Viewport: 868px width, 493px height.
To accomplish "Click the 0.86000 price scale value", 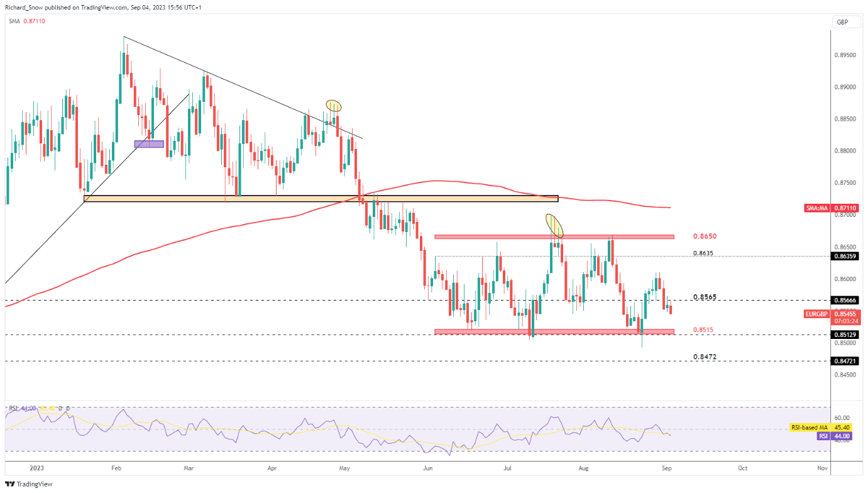I will click(x=845, y=279).
